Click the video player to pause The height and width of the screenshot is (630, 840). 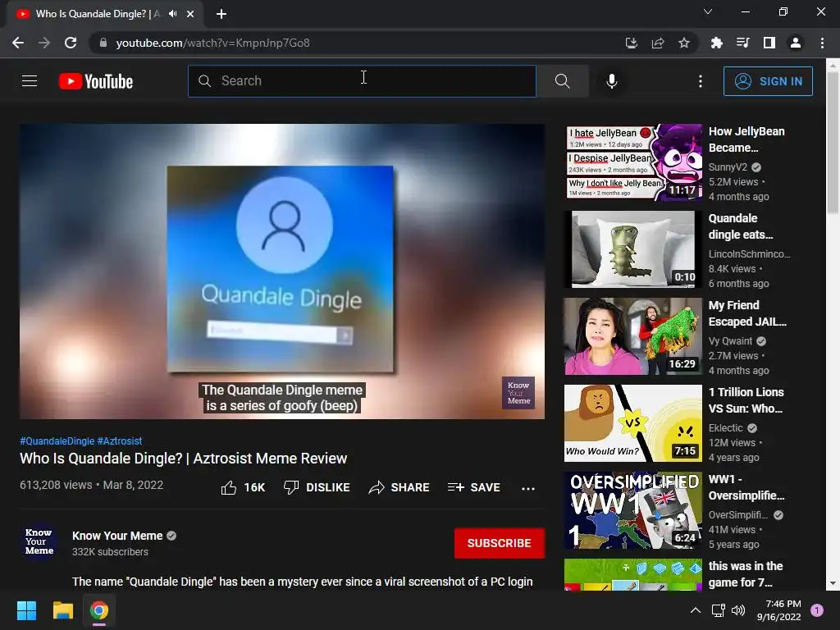[282, 271]
